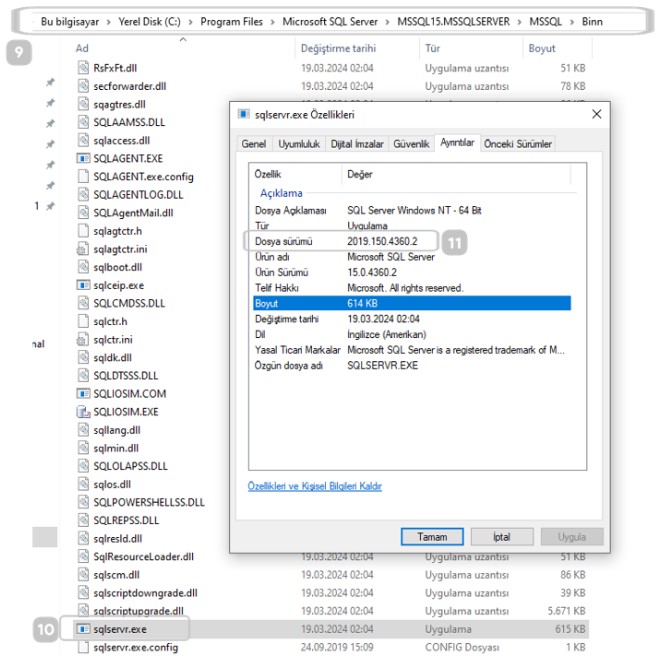Click the sqlceip.exe file icon
This screenshot has width=666, height=660.
coord(84,285)
